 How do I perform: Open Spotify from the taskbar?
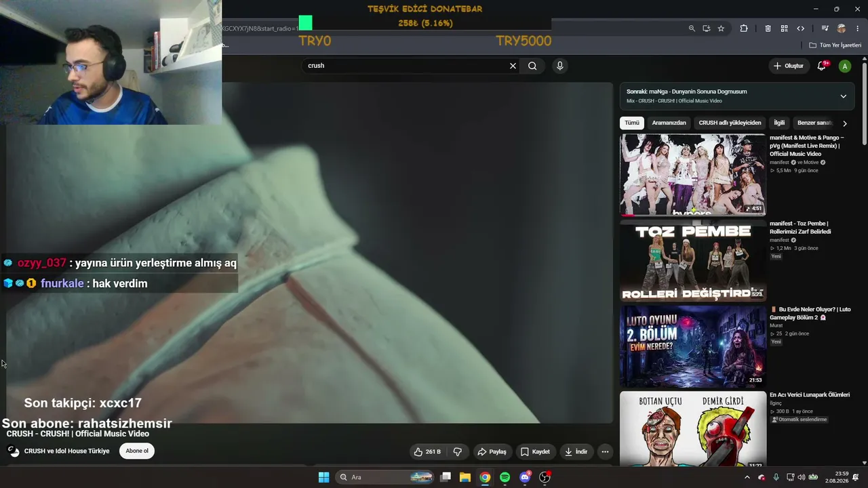pos(505,477)
